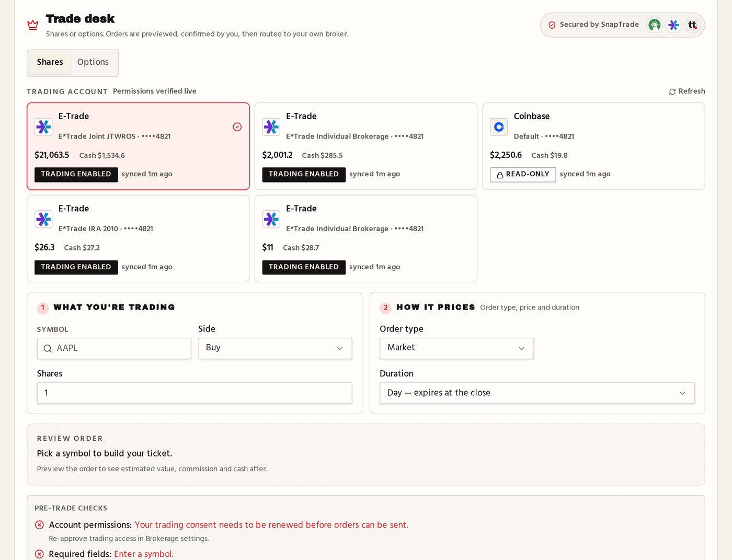Select the E*Trade IRA 2010 account card
Viewport: 732px width, 560px height.
(x=138, y=238)
